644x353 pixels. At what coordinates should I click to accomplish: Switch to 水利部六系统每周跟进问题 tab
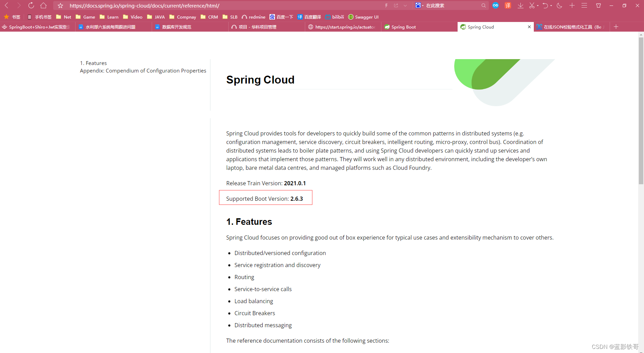click(114, 27)
